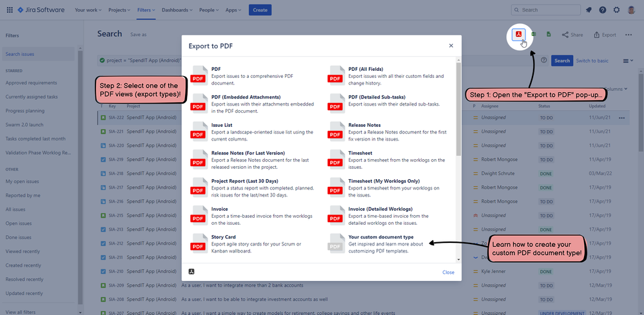The width and height of the screenshot is (644, 315).
Task: Select the PDF (All Fields) export icon
Action: 335,75
